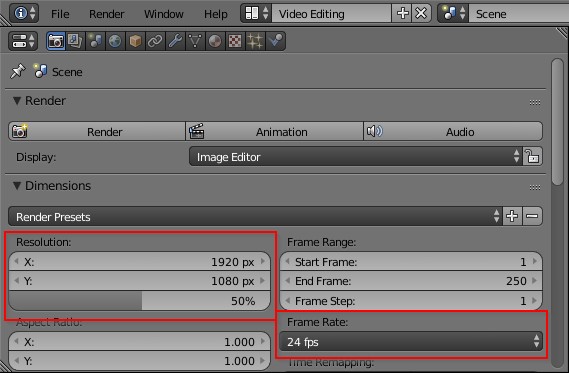Open the File menu
The image size is (569, 373).
pos(60,14)
